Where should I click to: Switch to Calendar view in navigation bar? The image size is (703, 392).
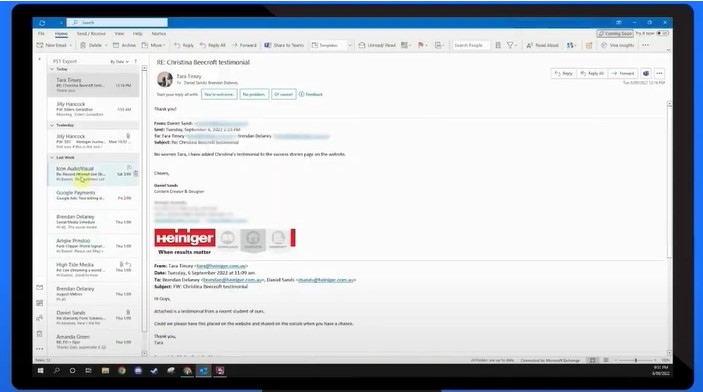39,303
